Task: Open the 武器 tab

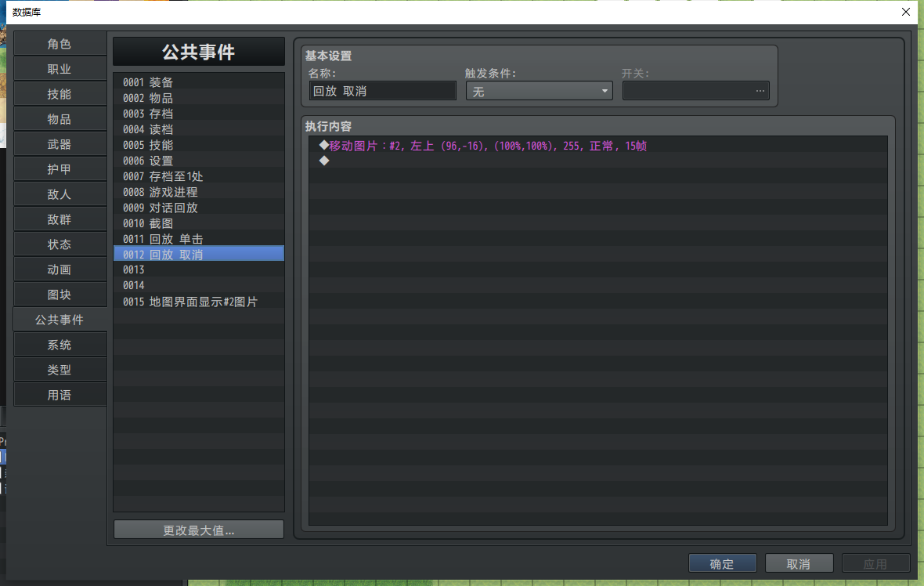Action: 60,144
